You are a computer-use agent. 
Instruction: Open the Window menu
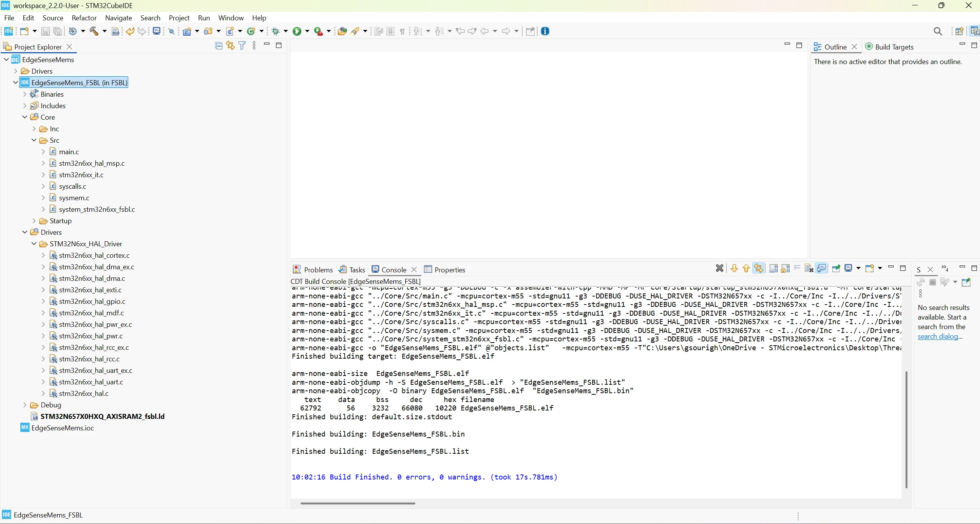[x=231, y=18]
